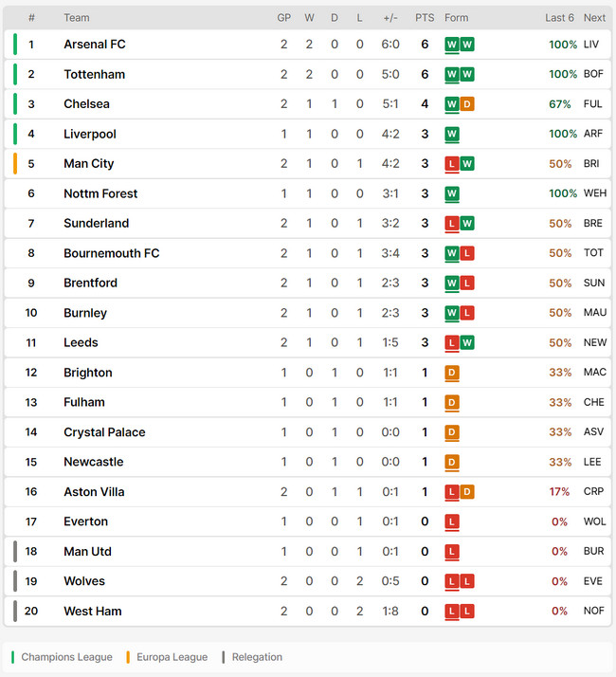Click the Last 6 column header

pos(559,18)
